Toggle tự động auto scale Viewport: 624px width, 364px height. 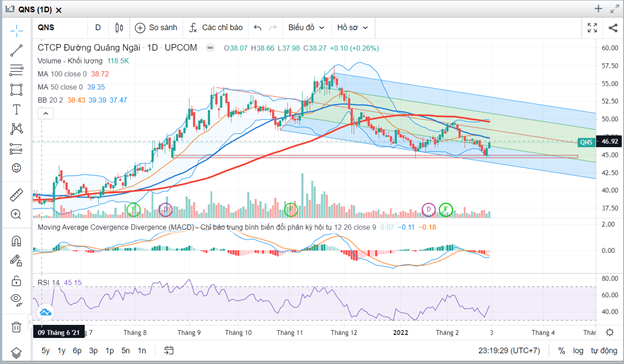[604, 350]
